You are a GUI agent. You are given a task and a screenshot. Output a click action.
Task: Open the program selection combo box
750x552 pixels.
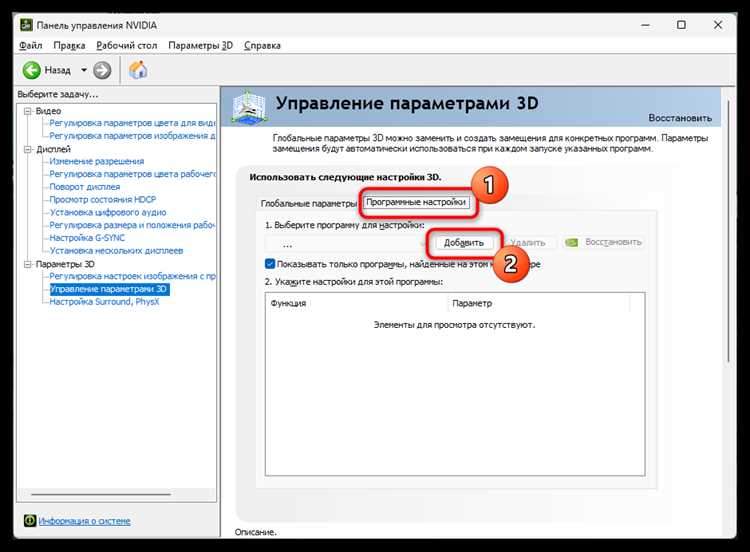[x=346, y=244]
